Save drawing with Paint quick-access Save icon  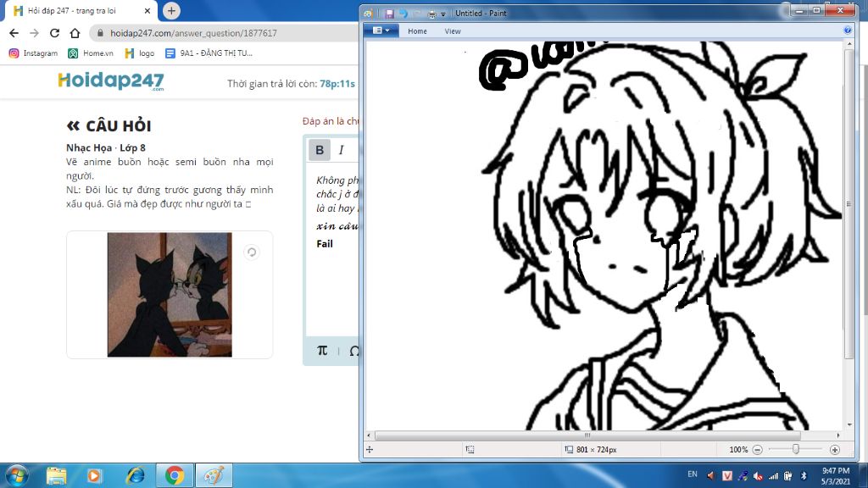coord(390,14)
